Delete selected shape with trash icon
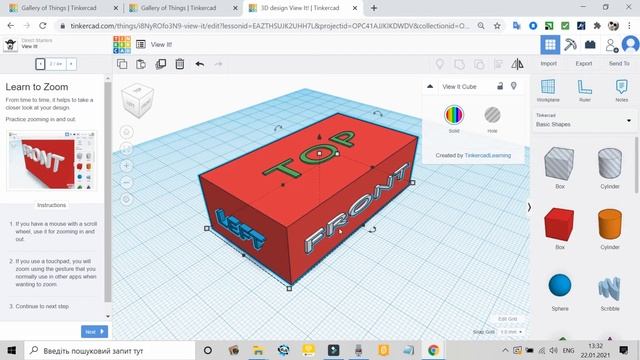The height and width of the screenshot is (360, 640). coord(180,64)
